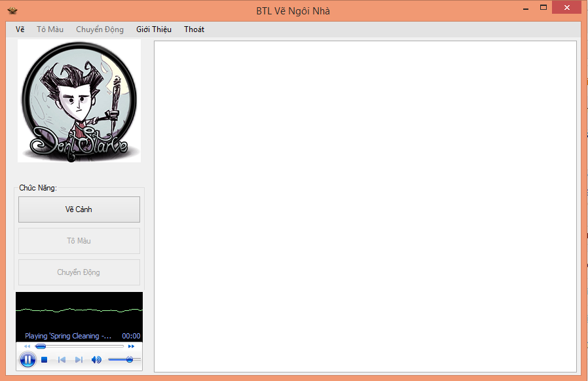The image size is (588, 381).
Task: Open the Tô Màu menu
Action: pyautogui.click(x=50, y=29)
